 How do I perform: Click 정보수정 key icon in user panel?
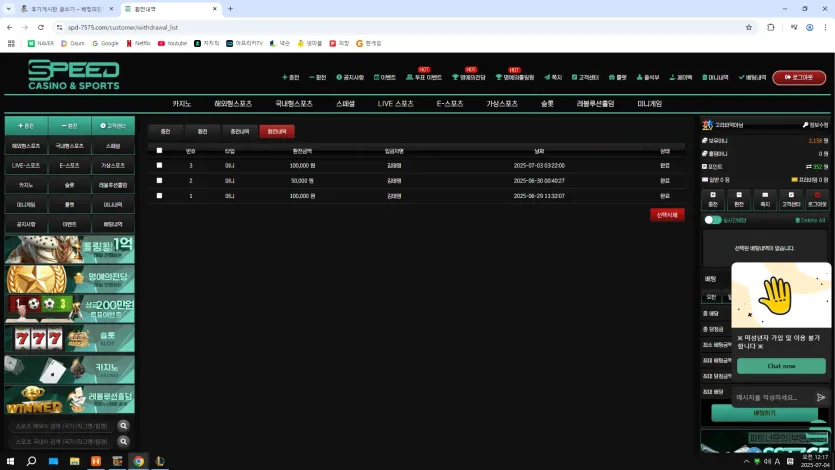pos(815,125)
